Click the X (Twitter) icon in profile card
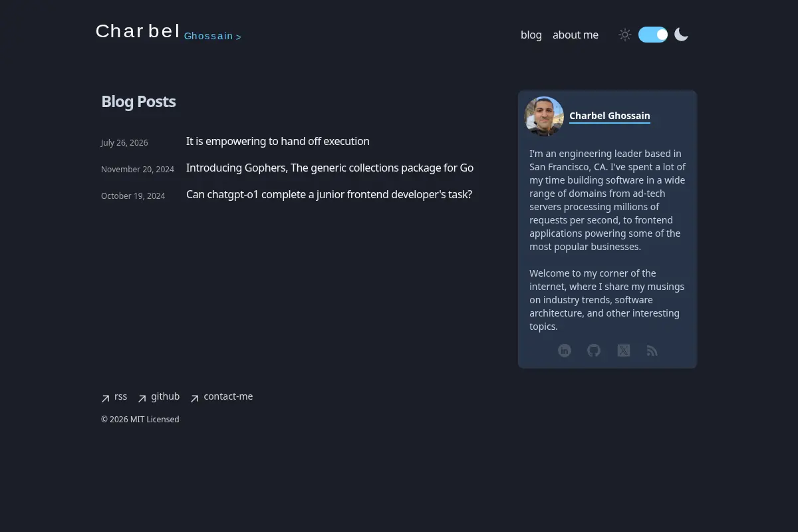Viewport: 798px width, 532px height. click(x=623, y=350)
